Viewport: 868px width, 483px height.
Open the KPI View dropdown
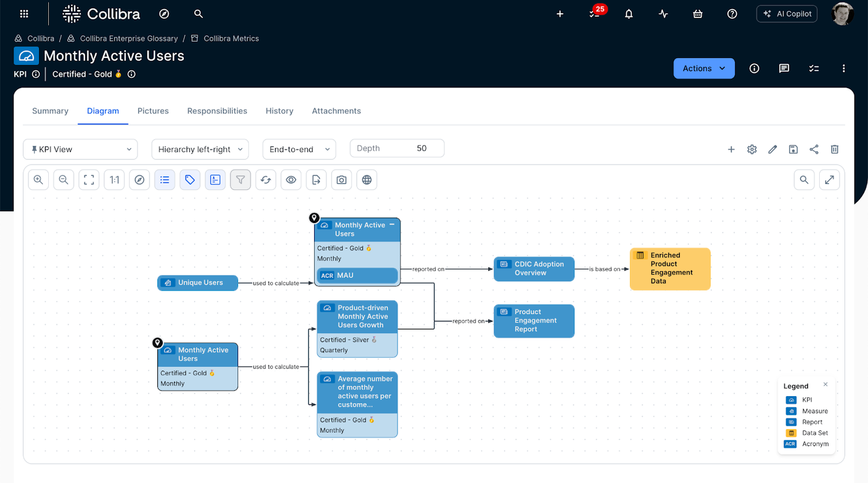pyautogui.click(x=80, y=149)
